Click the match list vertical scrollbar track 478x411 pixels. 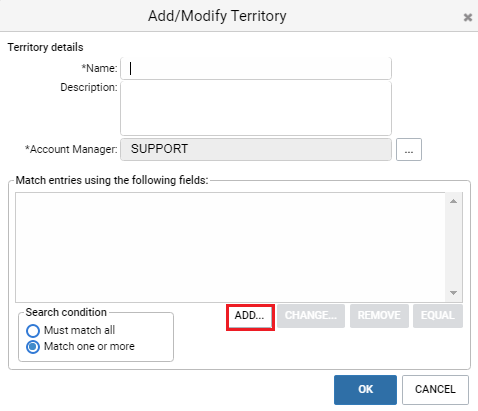click(x=453, y=247)
